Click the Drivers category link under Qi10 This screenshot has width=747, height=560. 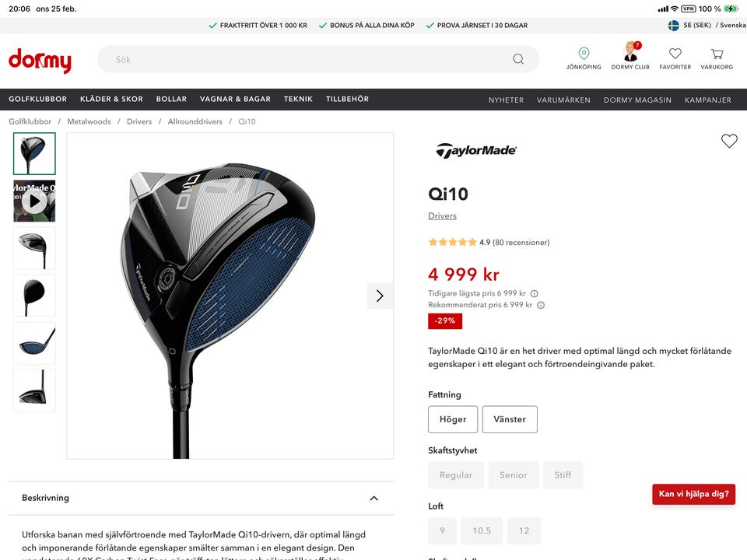coord(442,215)
